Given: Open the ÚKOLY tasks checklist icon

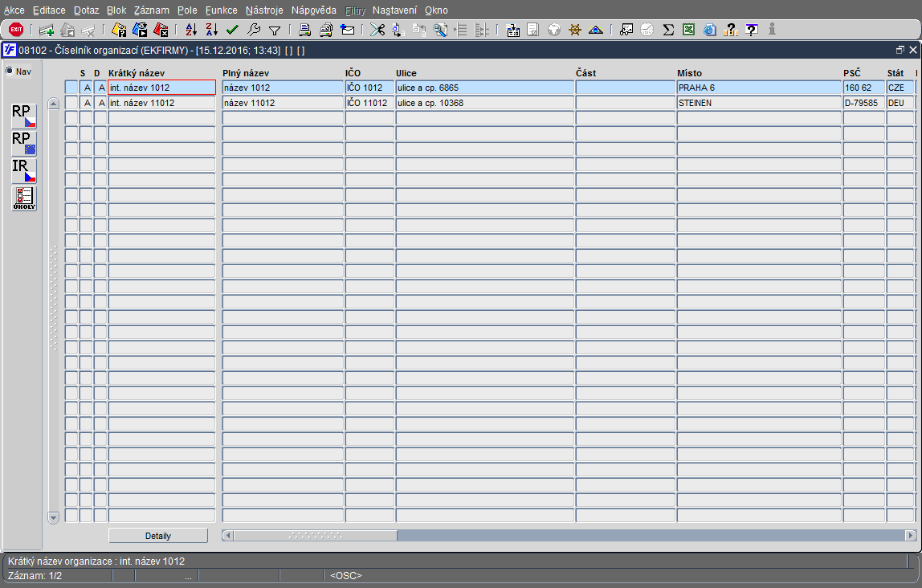Looking at the screenshot, I should click(x=24, y=198).
